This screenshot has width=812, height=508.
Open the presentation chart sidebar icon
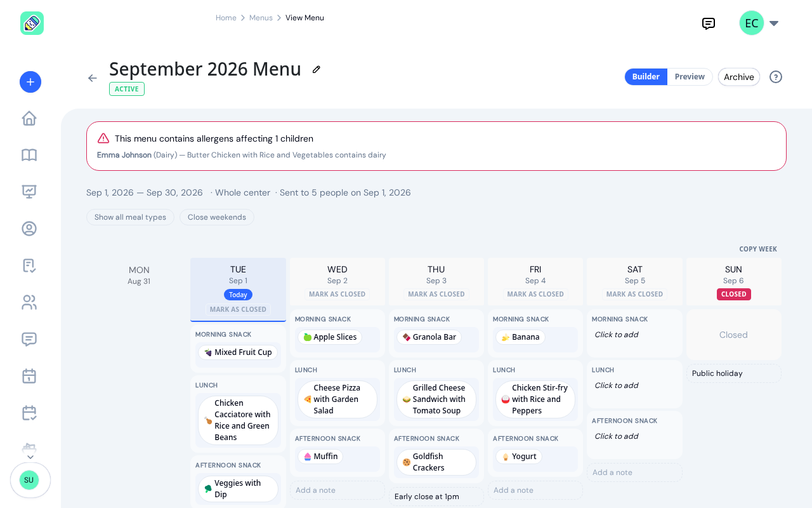[29, 192]
